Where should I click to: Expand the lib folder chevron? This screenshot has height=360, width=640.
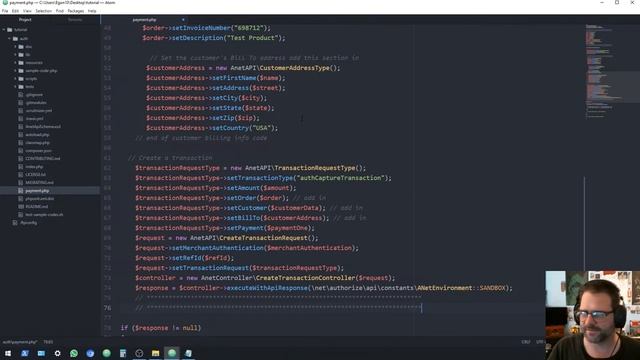(x=16, y=55)
